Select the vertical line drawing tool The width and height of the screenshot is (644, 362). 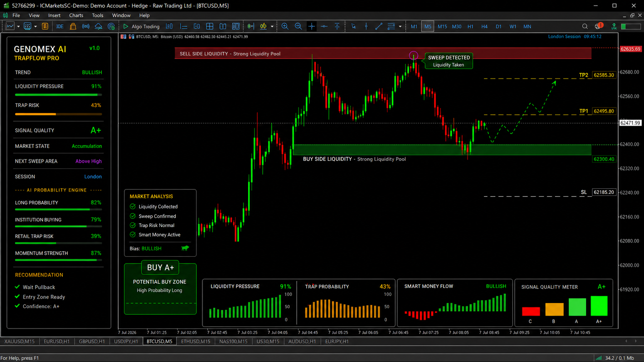point(366,26)
